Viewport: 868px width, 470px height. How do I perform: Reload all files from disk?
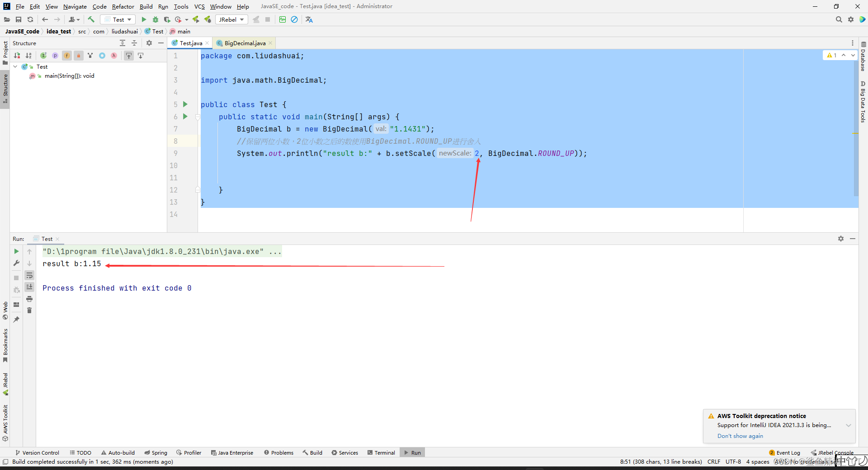pyautogui.click(x=30, y=19)
